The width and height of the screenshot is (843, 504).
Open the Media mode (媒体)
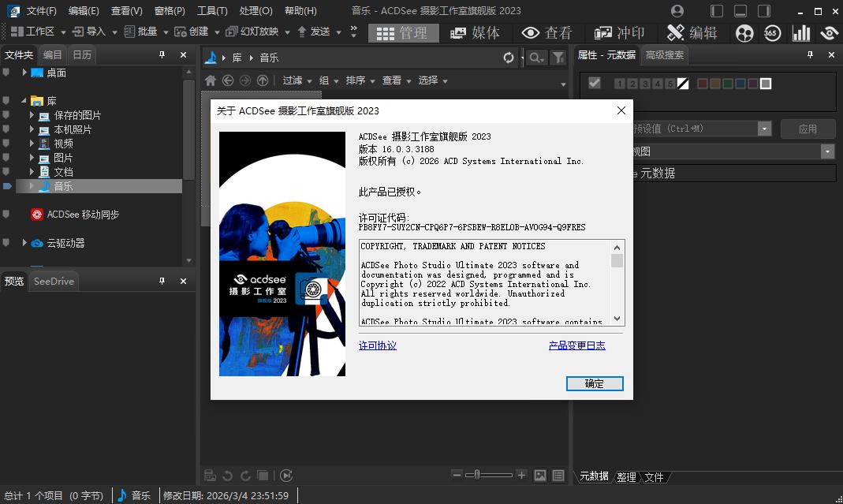pos(475,32)
